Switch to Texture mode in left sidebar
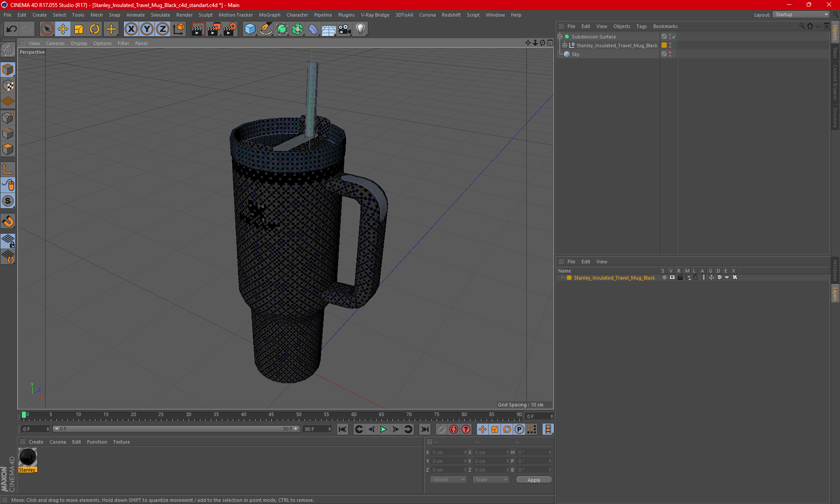This screenshot has width=840, height=504. 8,85
